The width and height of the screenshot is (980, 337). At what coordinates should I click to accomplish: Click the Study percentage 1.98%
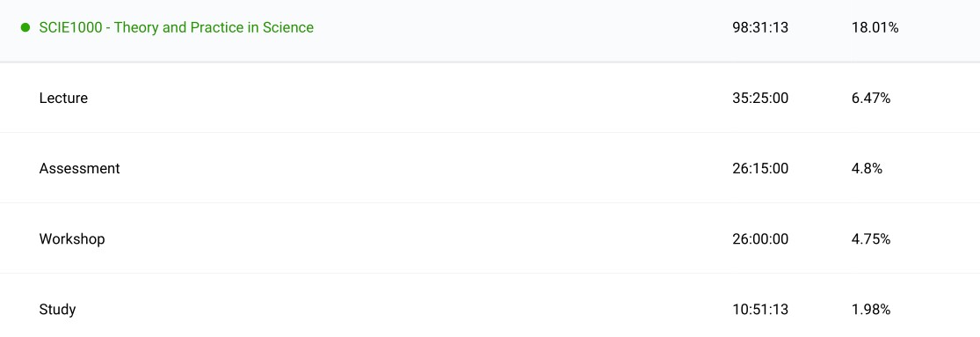871,310
